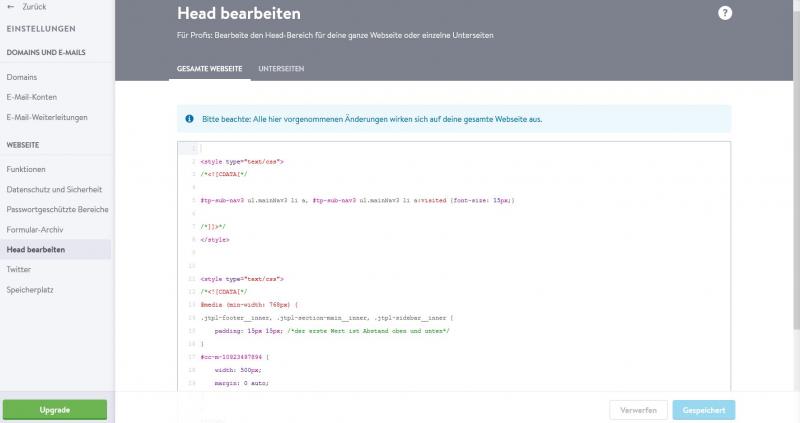This screenshot has height=423, width=800.
Task: Go to Formular-Archiv
Action: 36,229
